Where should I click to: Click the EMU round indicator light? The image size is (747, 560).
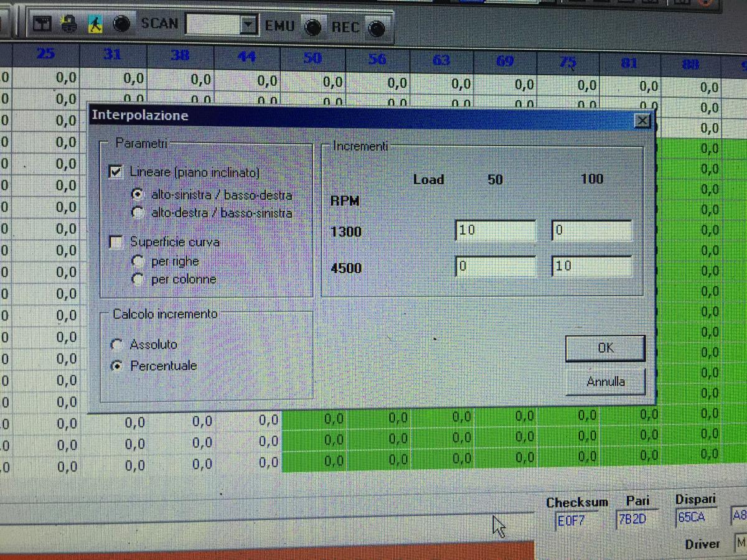pos(312,27)
